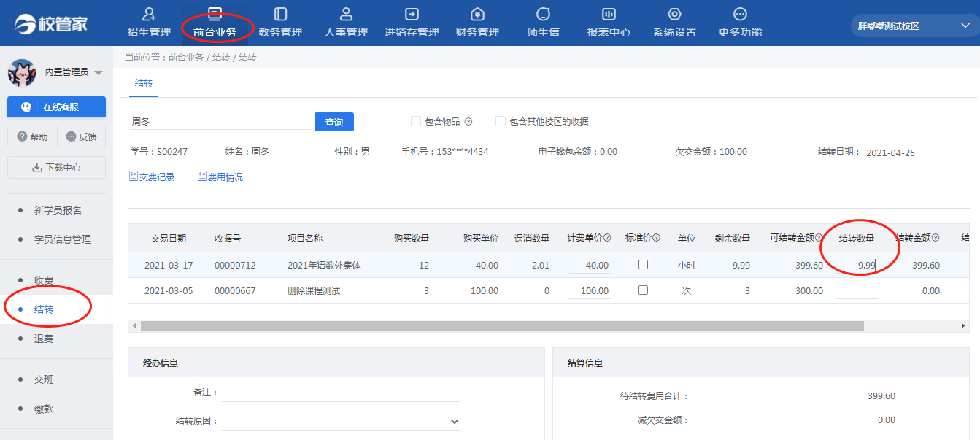This screenshot has width=980, height=440.
Task: Click the 内置管理员 avatar
Action: pos(22,72)
